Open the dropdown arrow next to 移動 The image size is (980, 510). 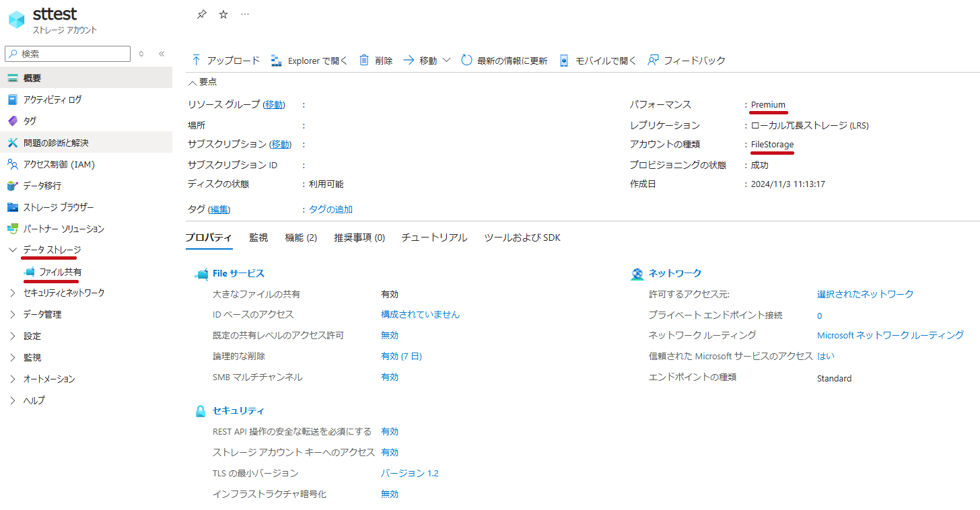[x=446, y=61]
